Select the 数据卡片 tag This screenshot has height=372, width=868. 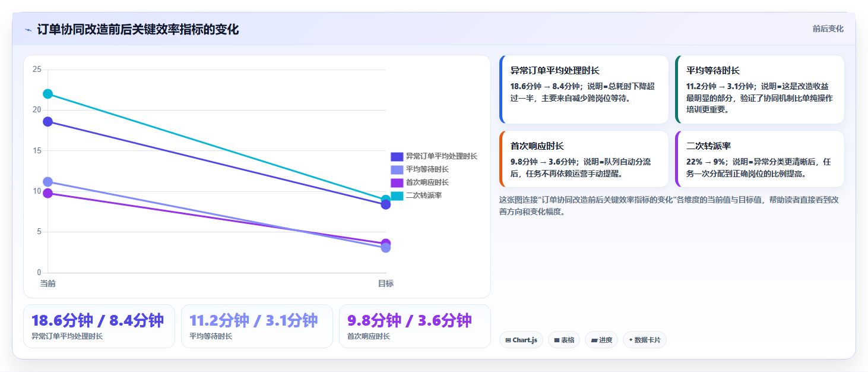[645, 340]
